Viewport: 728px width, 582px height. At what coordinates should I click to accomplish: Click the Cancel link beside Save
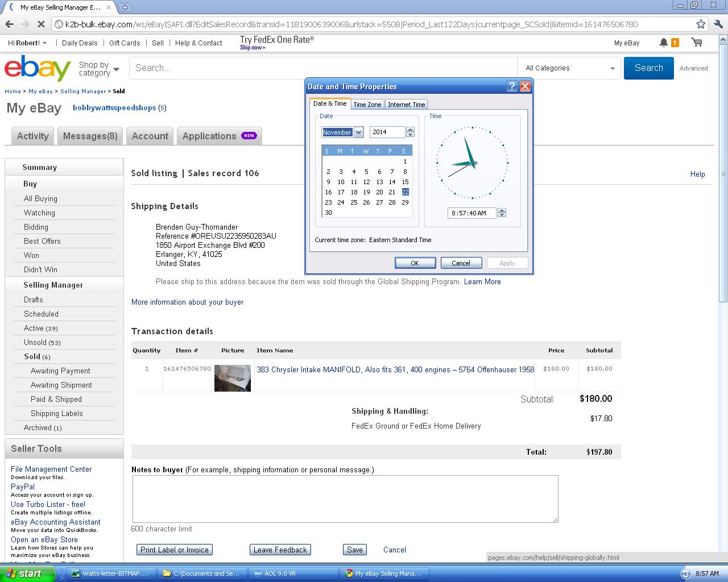[395, 550]
